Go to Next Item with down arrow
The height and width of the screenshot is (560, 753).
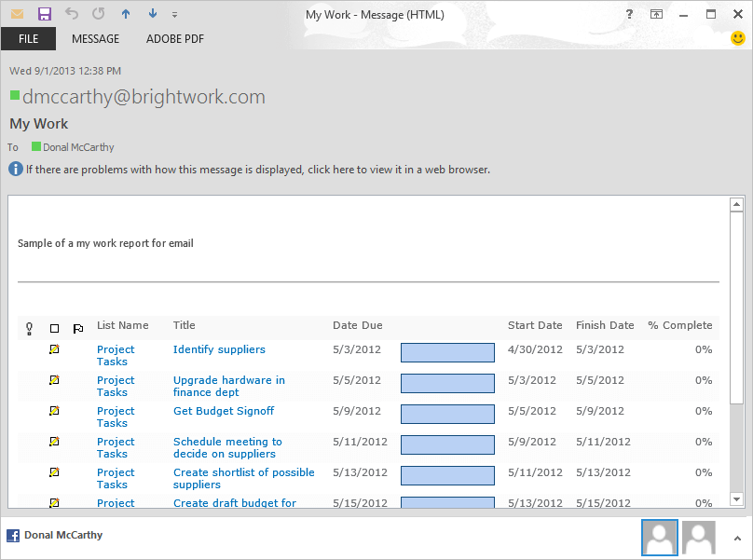tap(153, 14)
